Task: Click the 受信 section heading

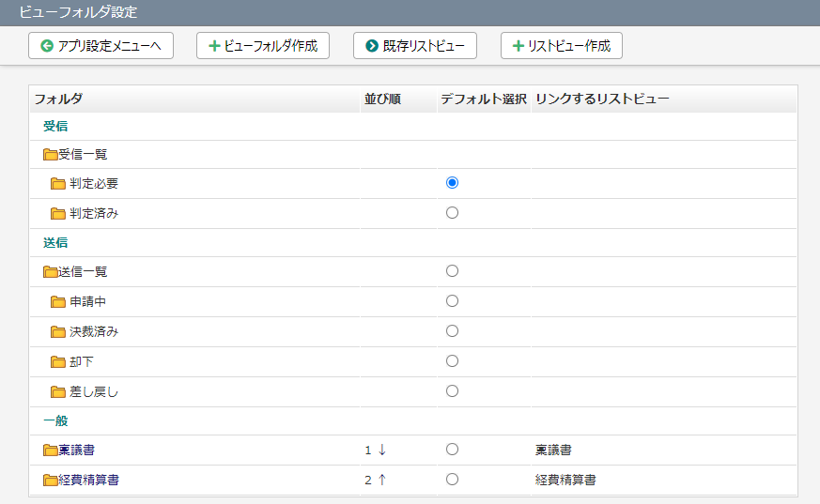Action: [55, 126]
